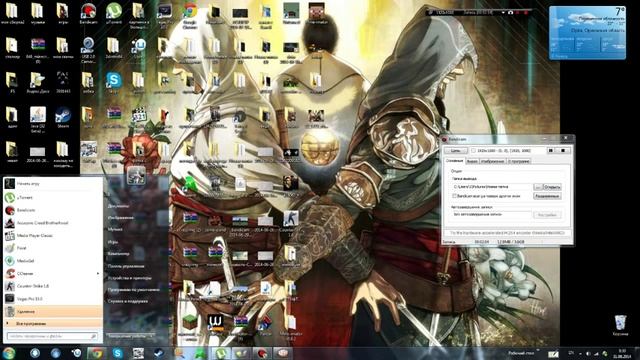Viewport: 640px width, 360px height.
Task: Open Paint from the Start menu list
Action: tap(53, 248)
